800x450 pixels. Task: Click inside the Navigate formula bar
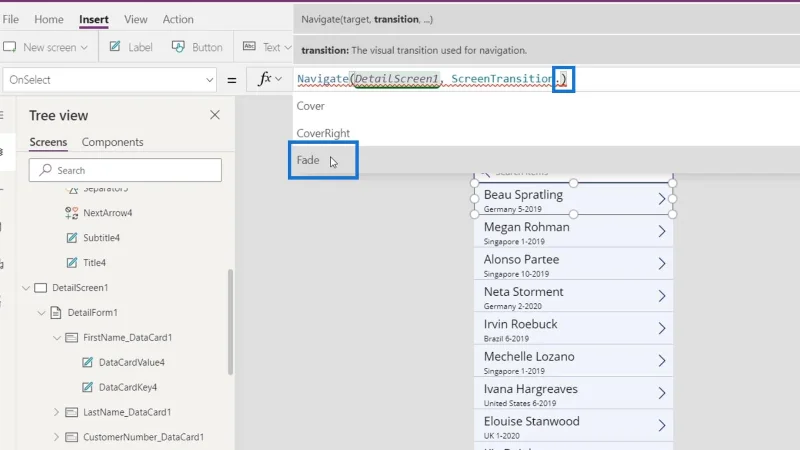pyautogui.click(x=546, y=79)
